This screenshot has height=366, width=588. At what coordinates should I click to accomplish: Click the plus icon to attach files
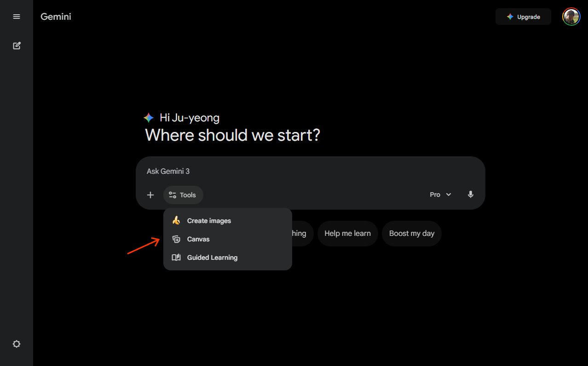150,194
